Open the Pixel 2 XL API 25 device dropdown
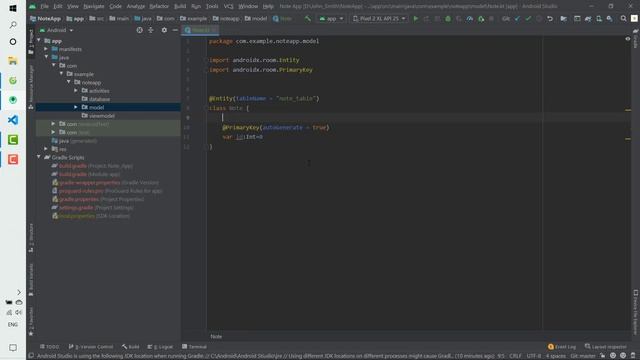This screenshot has height=360, width=640. (379, 19)
